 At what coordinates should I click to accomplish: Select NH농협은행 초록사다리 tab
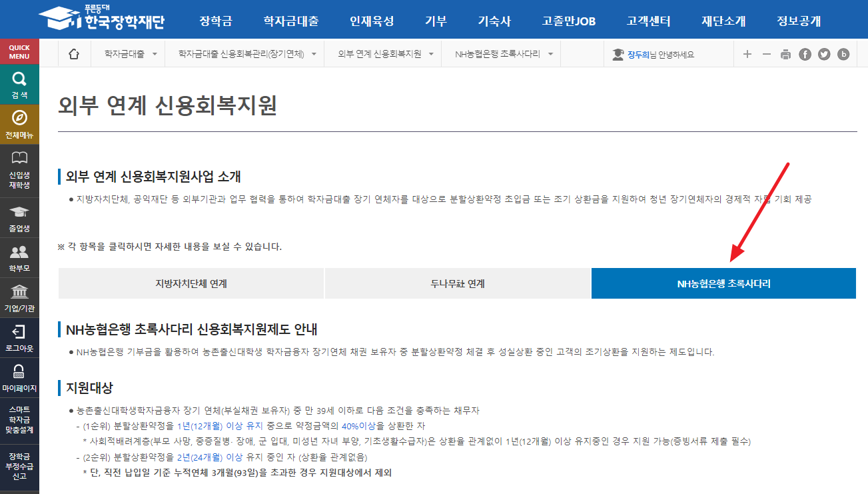click(723, 283)
